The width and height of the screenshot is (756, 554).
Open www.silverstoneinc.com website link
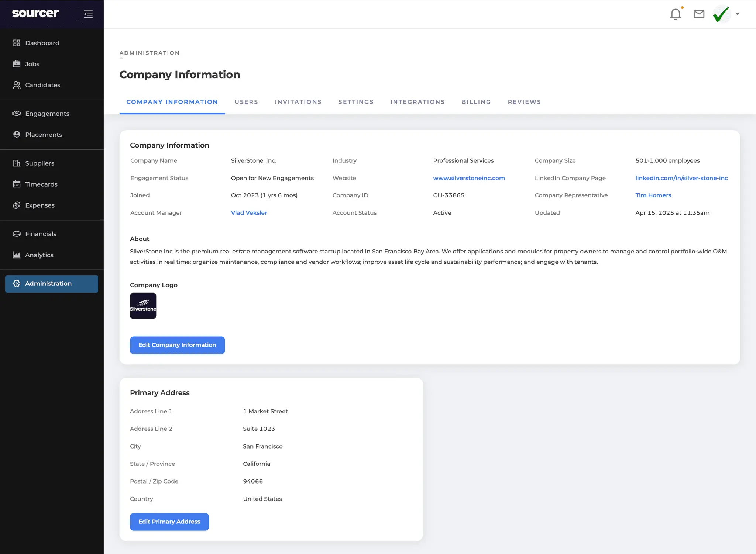[469, 178]
